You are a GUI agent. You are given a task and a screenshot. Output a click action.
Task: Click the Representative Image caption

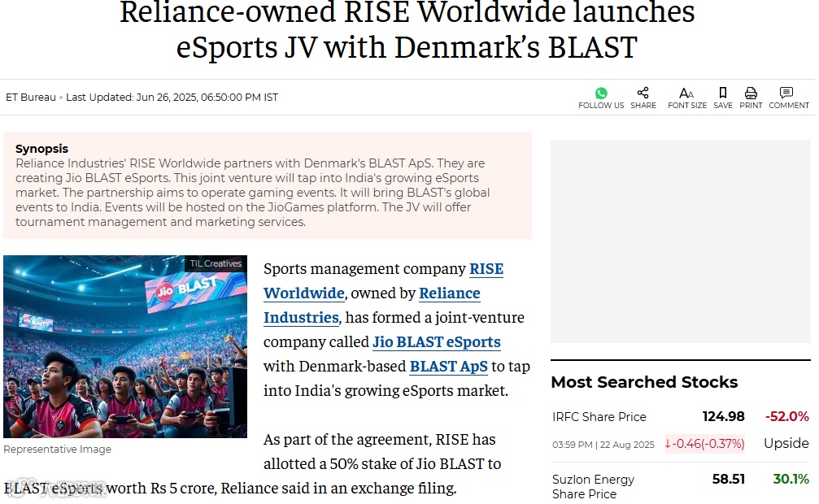pos(58,450)
